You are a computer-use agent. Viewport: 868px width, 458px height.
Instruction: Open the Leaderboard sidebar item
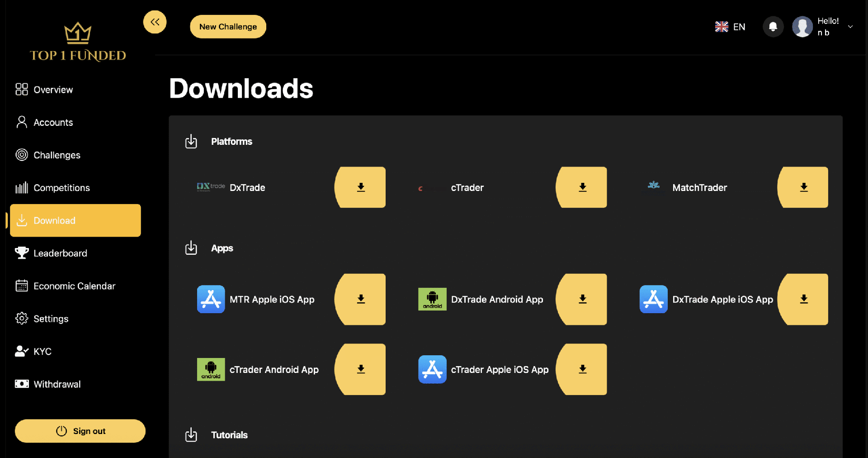[75, 253]
